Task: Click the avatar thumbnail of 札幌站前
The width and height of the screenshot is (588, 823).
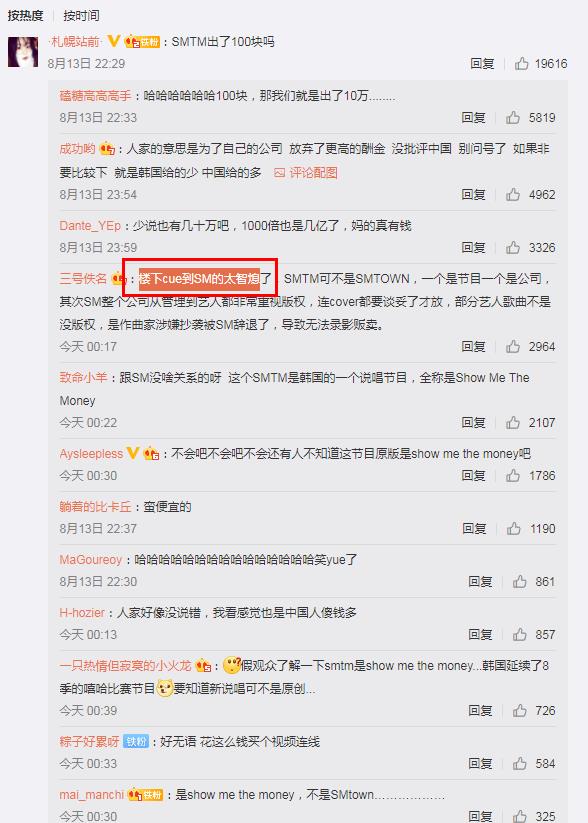Action: [23, 52]
